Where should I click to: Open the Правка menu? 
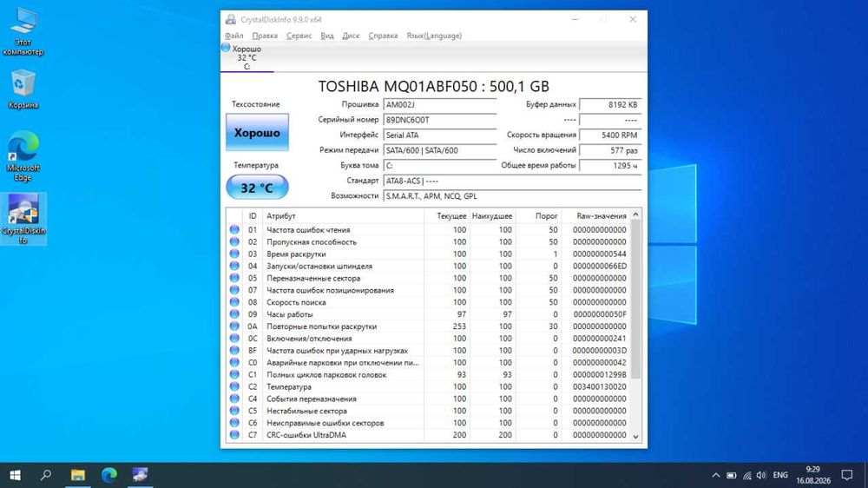[265, 36]
